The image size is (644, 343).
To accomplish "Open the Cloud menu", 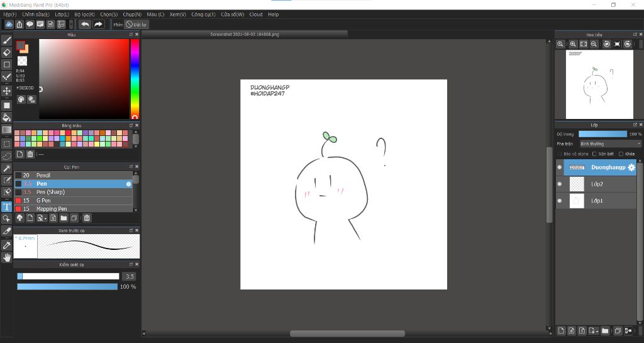I will [x=256, y=14].
